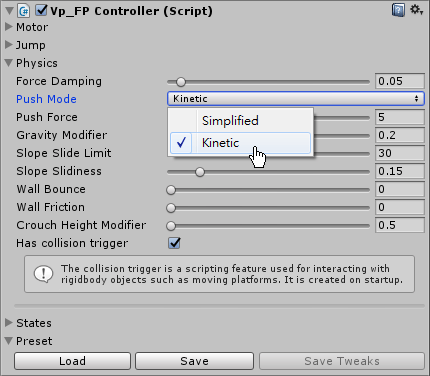
Task: Collapse the Physics section
Action: pos(9,63)
